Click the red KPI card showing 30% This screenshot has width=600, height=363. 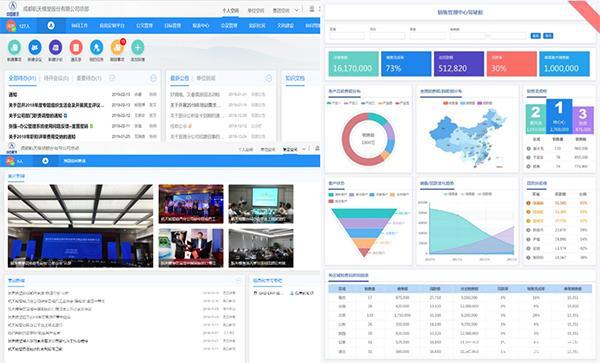512,64
